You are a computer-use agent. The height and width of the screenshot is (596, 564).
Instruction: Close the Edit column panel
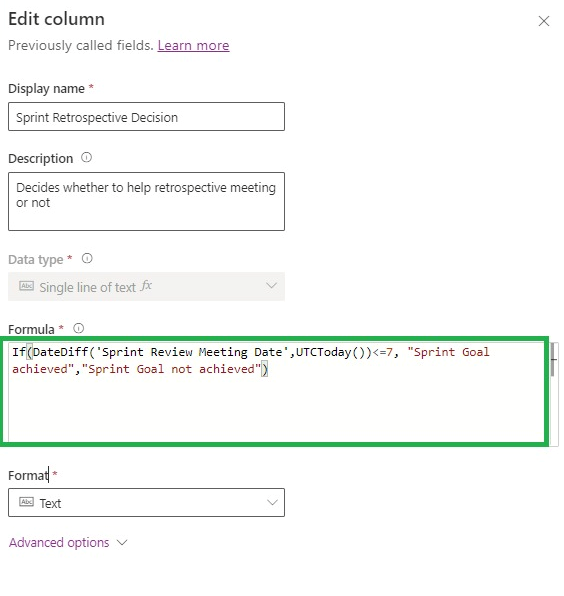coord(544,21)
